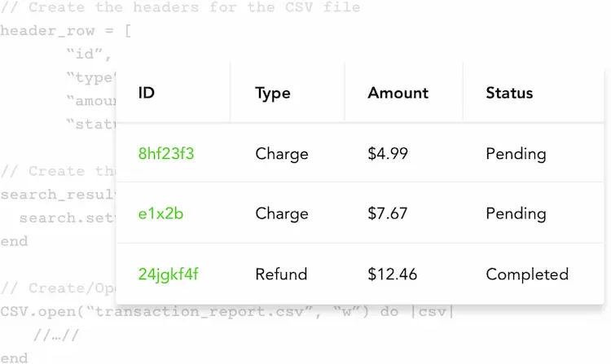This screenshot has width=611, height=364.
Task: Open transaction ID e1x2b link
Action: (160, 213)
